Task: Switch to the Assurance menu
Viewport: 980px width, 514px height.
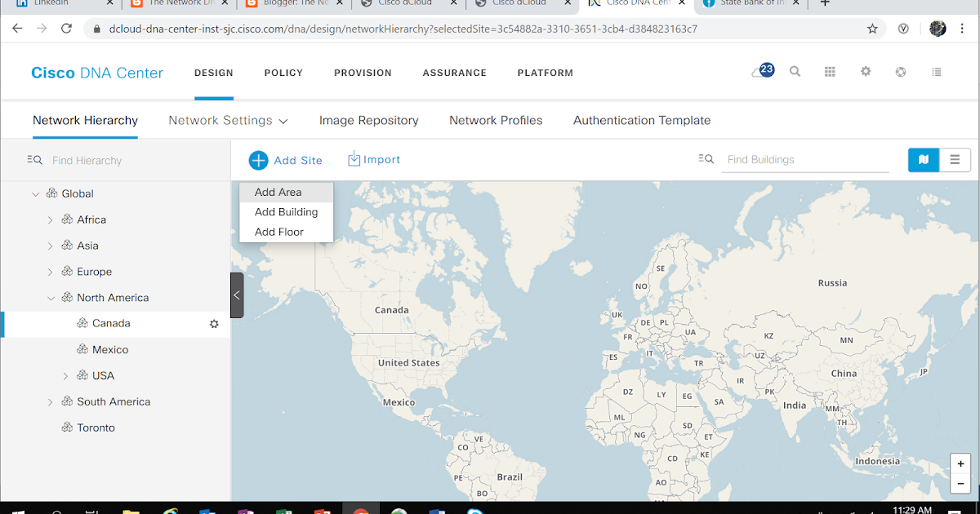Action: (x=454, y=73)
